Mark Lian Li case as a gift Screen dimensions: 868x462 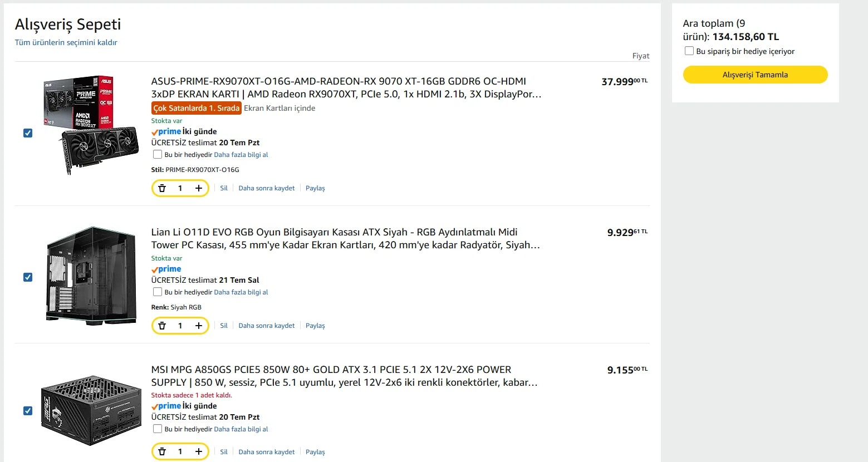click(158, 292)
